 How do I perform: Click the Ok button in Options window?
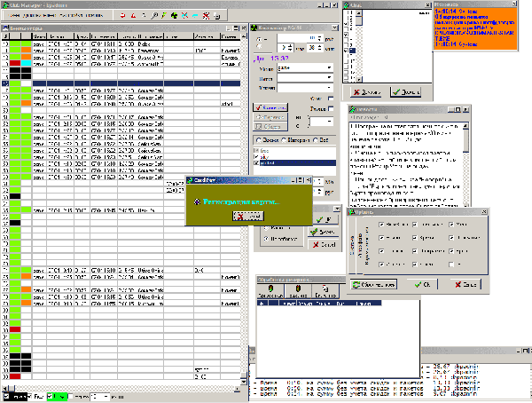(422, 284)
